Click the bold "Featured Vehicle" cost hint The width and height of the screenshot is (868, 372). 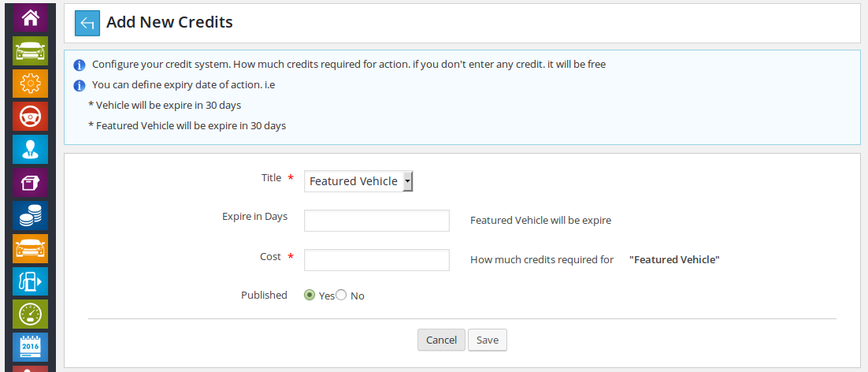click(674, 259)
